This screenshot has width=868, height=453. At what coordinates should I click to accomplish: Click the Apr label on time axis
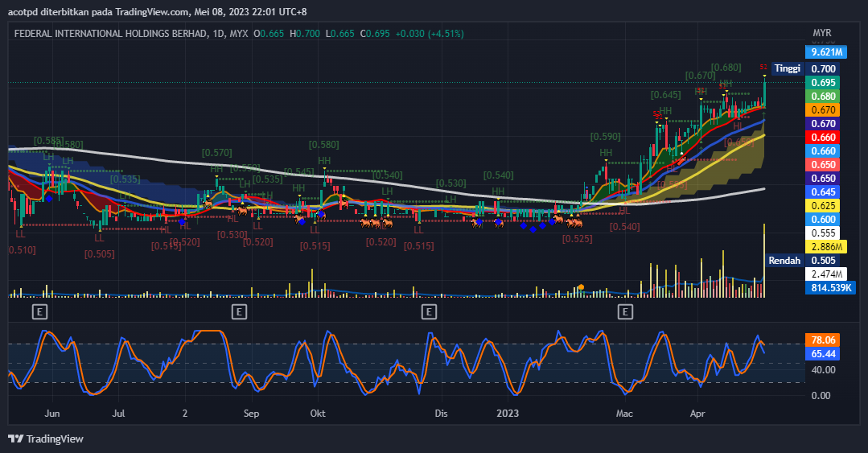click(697, 414)
